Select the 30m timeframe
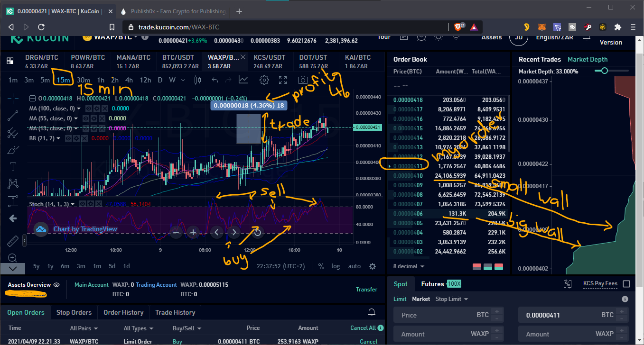 (x=84, y=80)
